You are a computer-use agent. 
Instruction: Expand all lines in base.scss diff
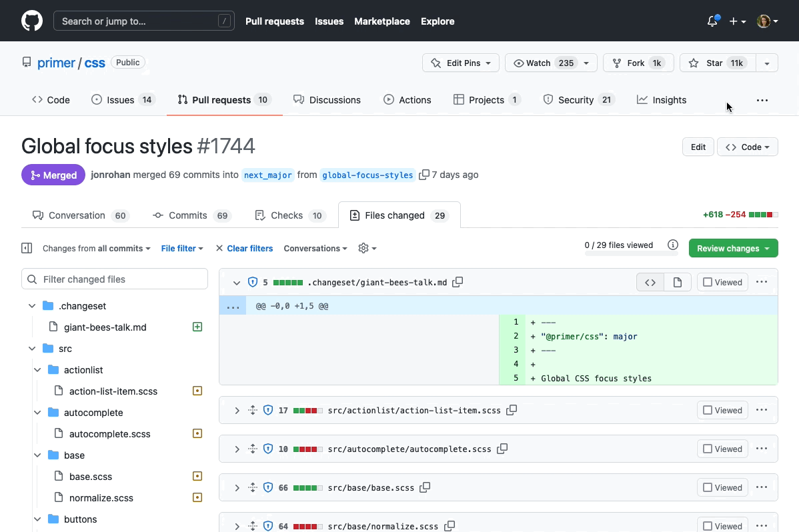pyautogui.click(x=253, y=488)
